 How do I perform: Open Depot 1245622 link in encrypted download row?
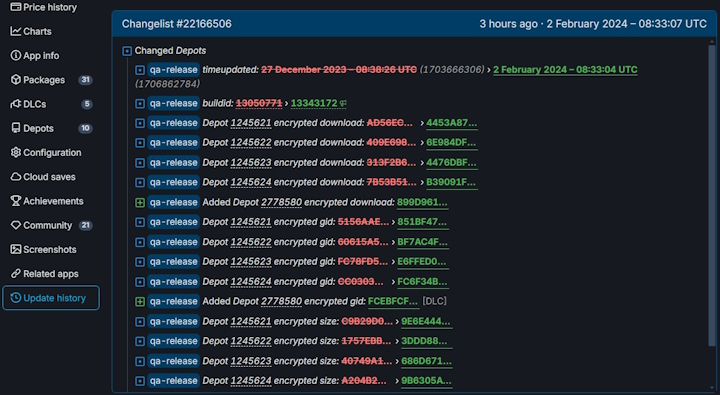(x=251, y=143)
